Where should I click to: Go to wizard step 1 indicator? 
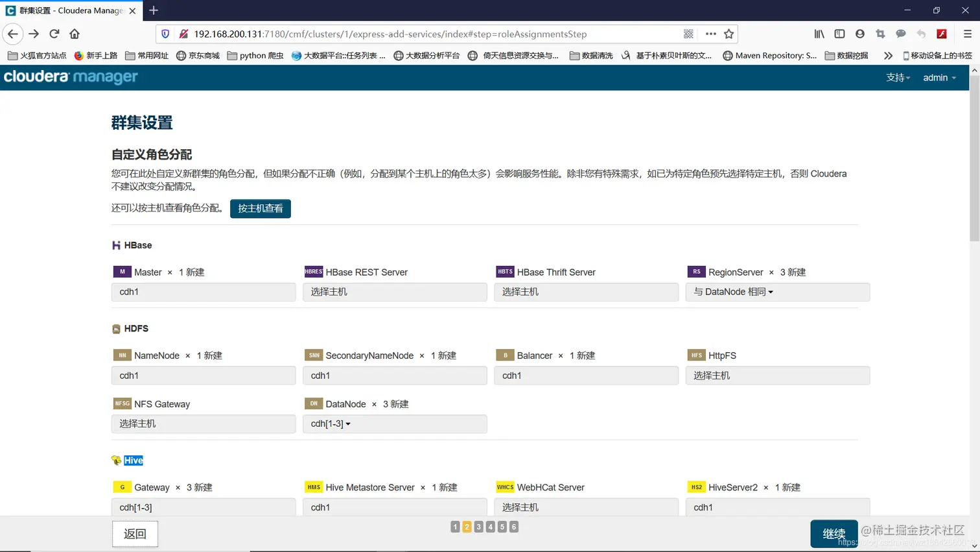point(455,527)
